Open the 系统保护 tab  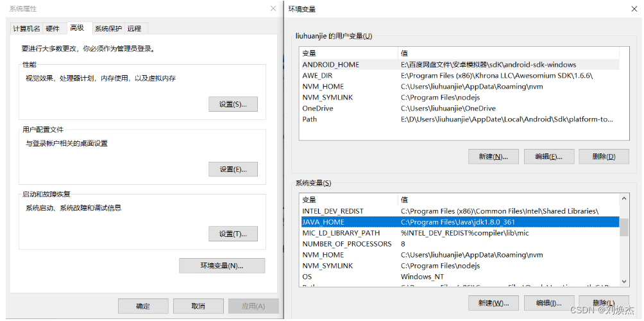[108, 28]
